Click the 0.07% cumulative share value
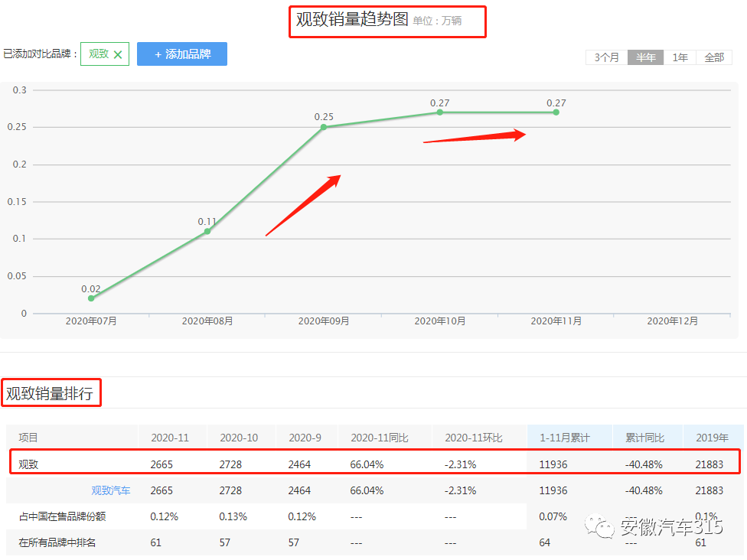The image size is (747, 560). tap(553, 516)
